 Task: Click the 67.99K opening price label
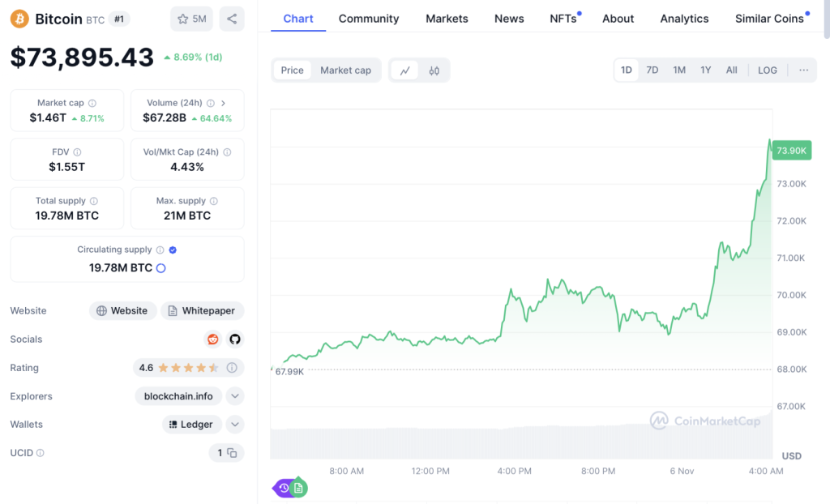click(289, 372)
